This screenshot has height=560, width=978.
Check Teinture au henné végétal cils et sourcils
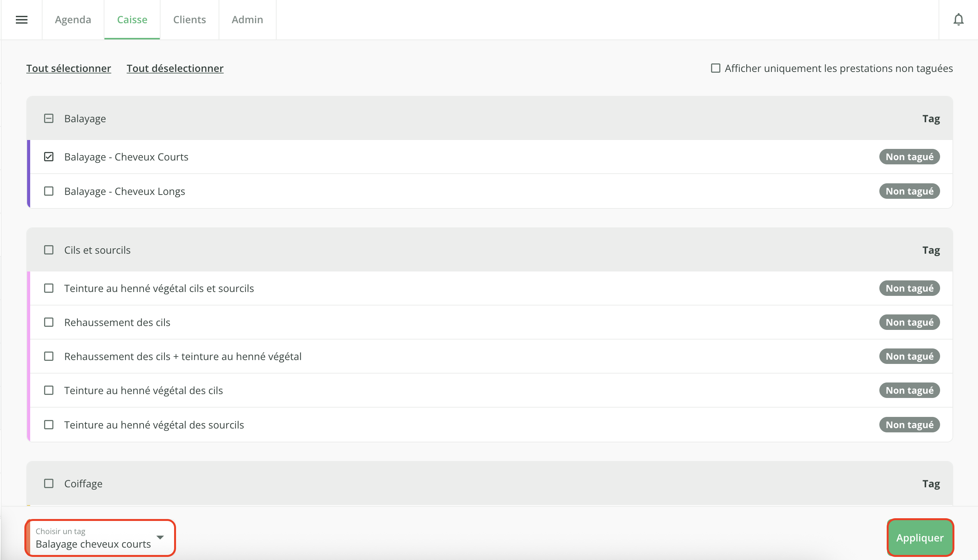[49, 288]
